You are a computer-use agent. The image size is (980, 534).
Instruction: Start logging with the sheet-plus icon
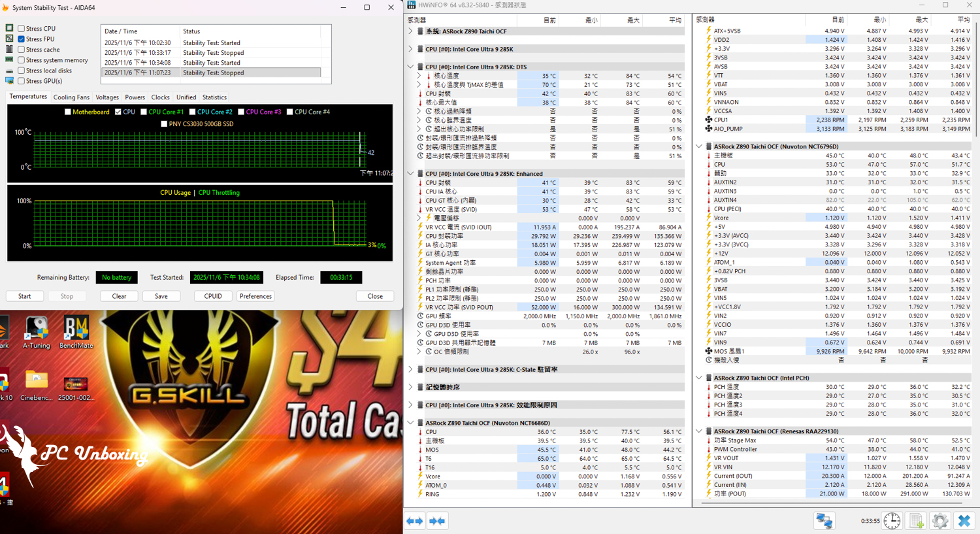(916, 521)
